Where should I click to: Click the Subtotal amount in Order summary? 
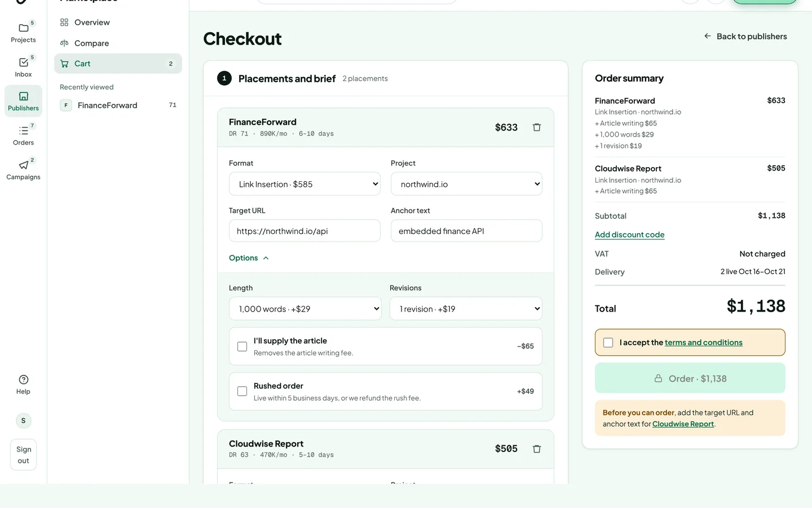[x=771, y=216]
